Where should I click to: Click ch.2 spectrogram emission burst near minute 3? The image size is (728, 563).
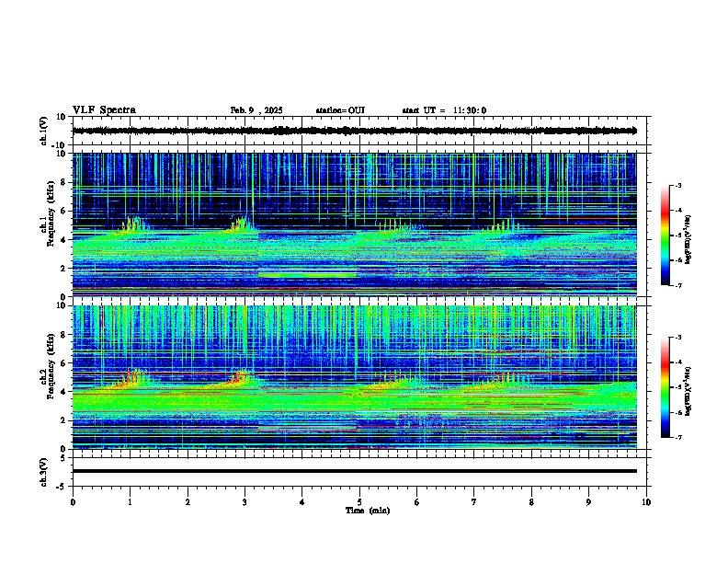pyautogui.click(x=239, y=379)
